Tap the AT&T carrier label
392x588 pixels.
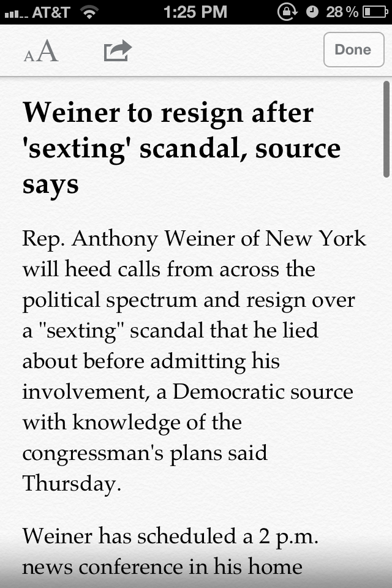point(50,12)
